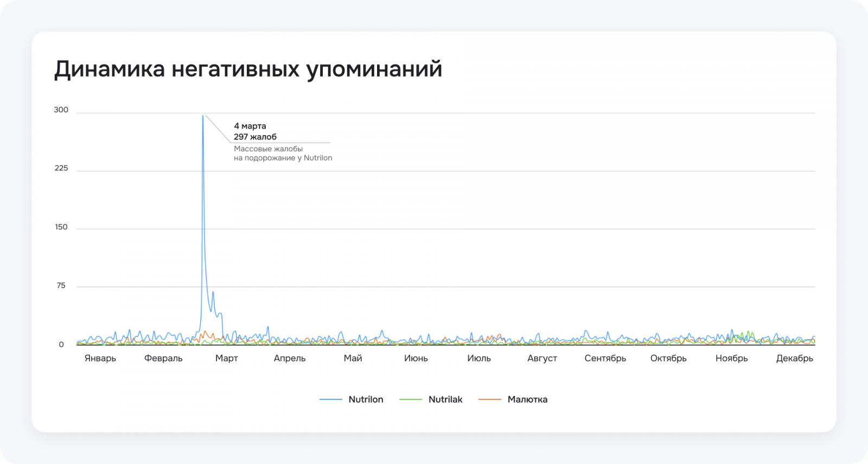Pick the Сентябрь month axis label
This screenshot has width=868, height=464.
tap(605, 358)
